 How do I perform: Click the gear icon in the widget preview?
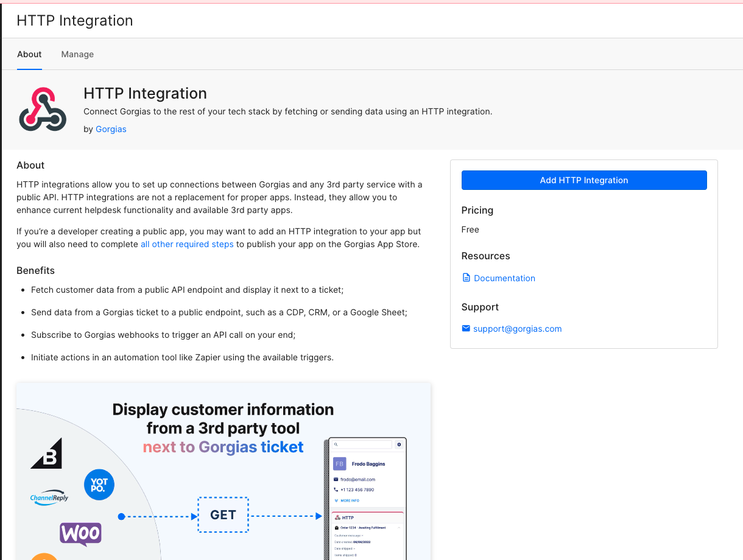pyautogui.click(x=399, y=444)
